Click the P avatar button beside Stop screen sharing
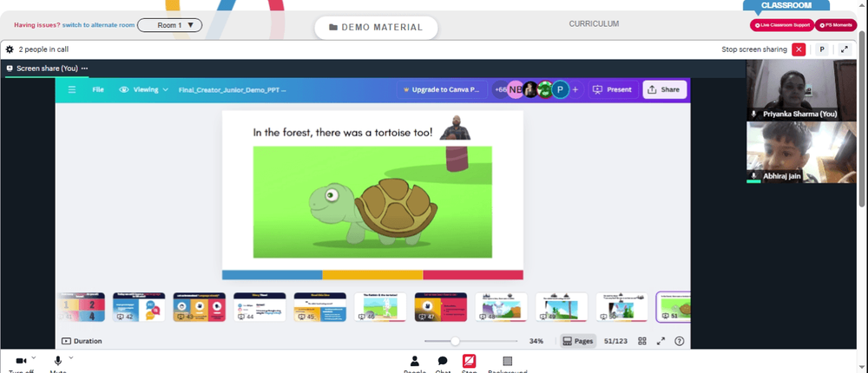 tap(822, 49)
